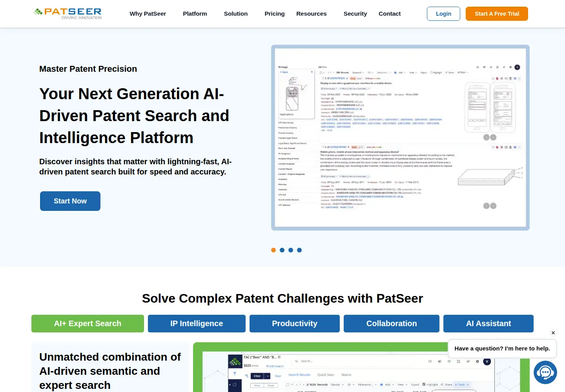
Task: Click the PatSeer logo in the header
Action: [x=67, y=13]
